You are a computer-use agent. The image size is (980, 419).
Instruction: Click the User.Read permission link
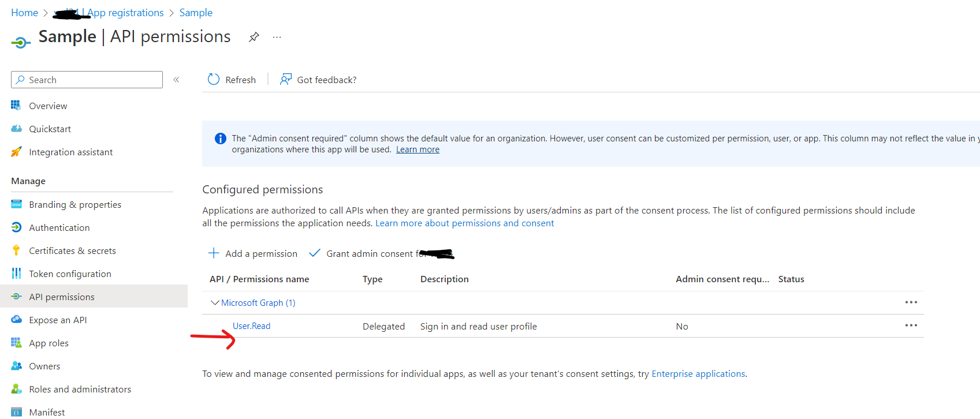click(251, 326)
